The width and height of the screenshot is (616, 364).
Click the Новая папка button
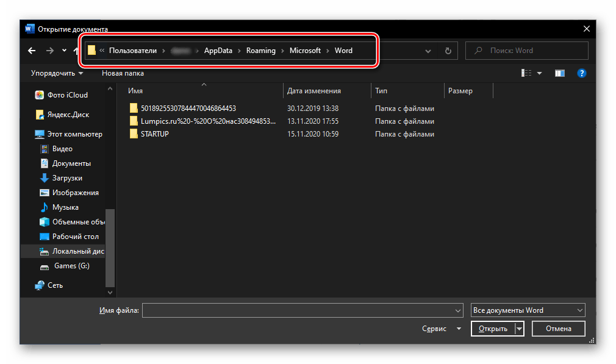123,73
